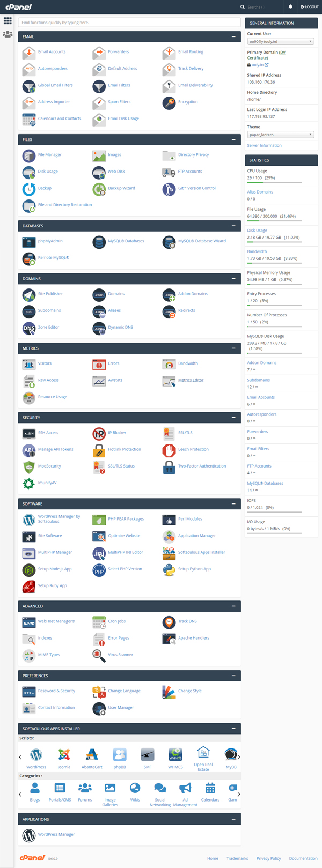This screenshot has height=868, width=322.
Task: Open the WebHost Manager WHM icon
Action: [x=29, y=621]
